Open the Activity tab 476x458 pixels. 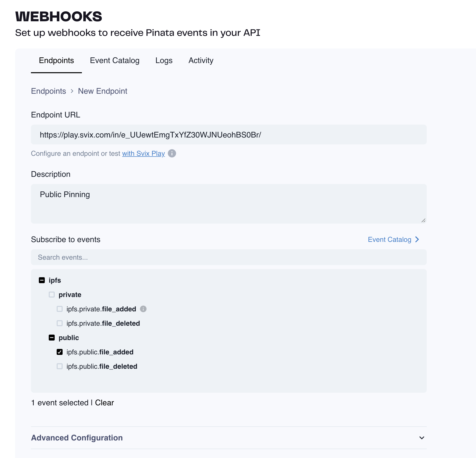[201, 61]
